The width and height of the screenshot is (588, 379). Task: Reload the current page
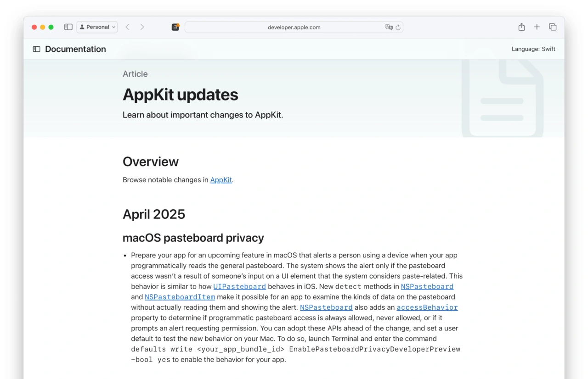pos(398,27)
